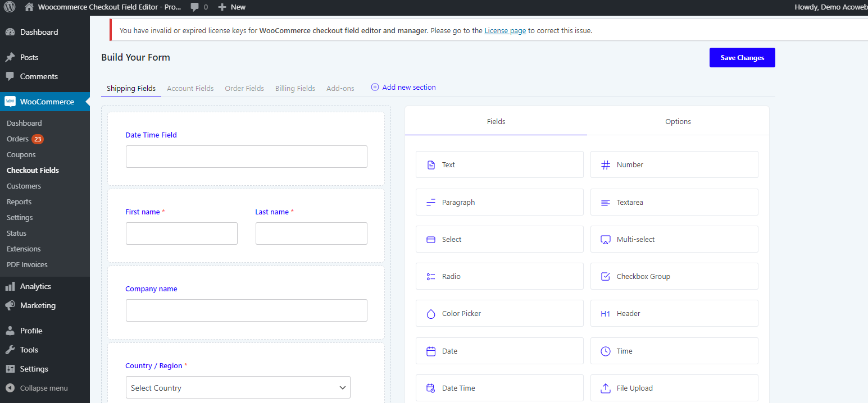The image size is (868, 403).
Task: Switch to the Account Fields tab
Action: pos(190,89)
